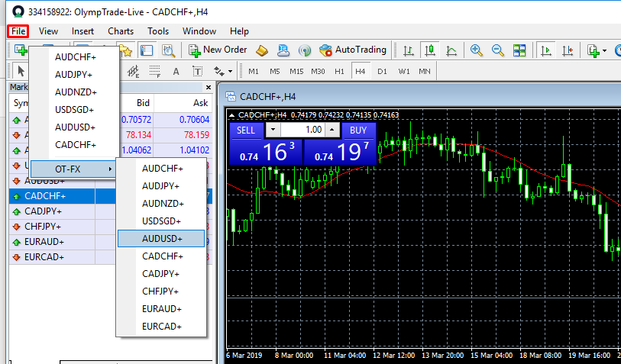Switch chart to candlesticks icon
The image size is (621, 364).
[430, 50]
